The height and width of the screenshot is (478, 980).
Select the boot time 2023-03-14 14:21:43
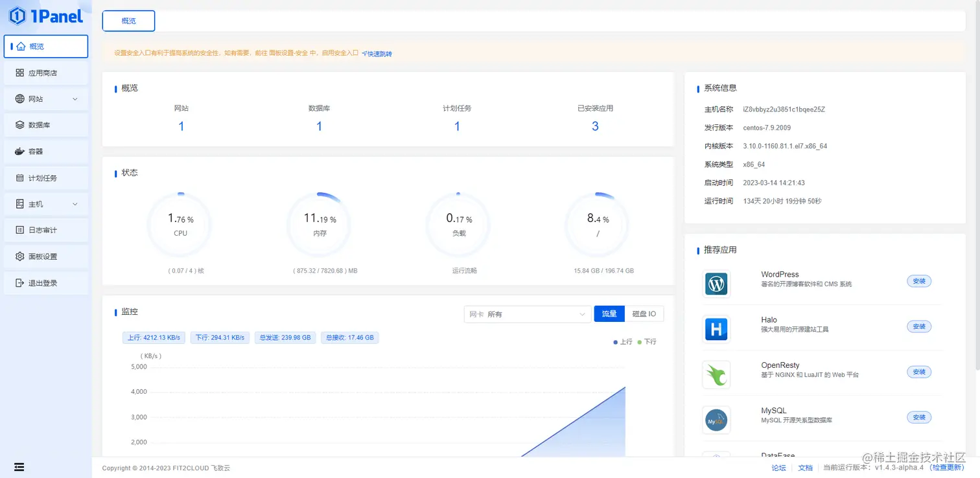[774, 183]
